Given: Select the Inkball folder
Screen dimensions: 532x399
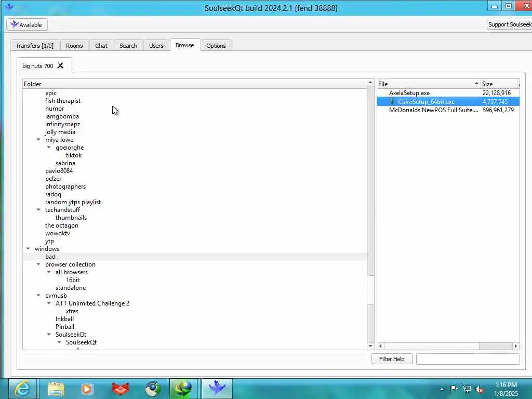Looking at the screenshot, I should pos(64,320).
